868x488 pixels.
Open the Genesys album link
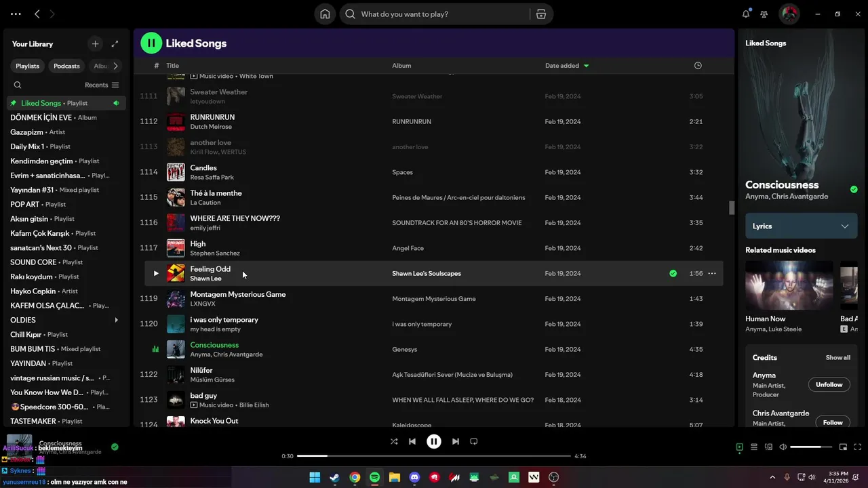[405, 350]
